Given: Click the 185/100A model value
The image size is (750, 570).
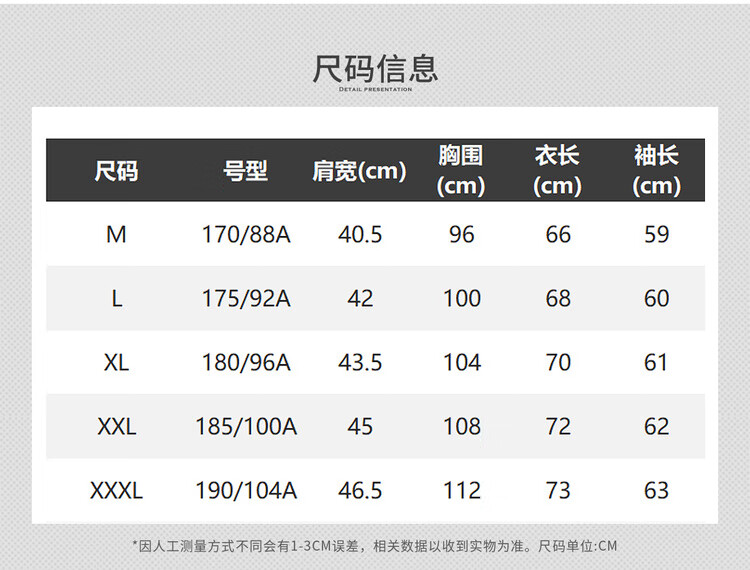Looking at the screenshot, I should [x=246, y=427].
